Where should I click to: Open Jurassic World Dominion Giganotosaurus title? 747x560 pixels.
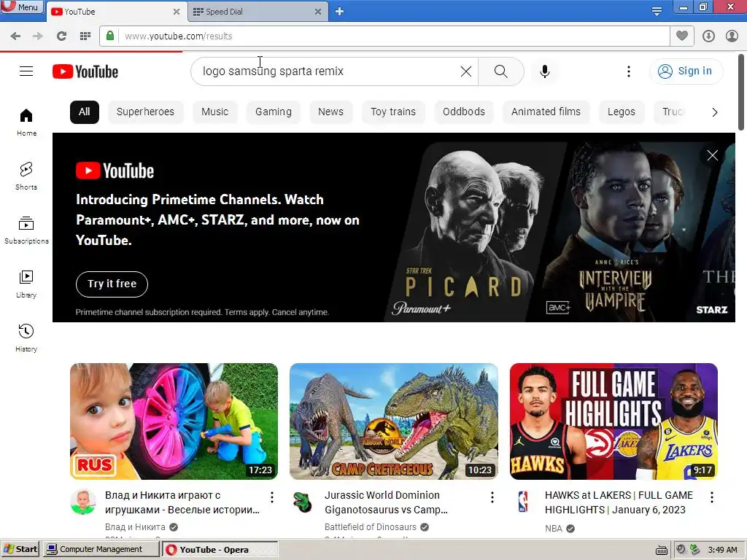tap(386, 502)
